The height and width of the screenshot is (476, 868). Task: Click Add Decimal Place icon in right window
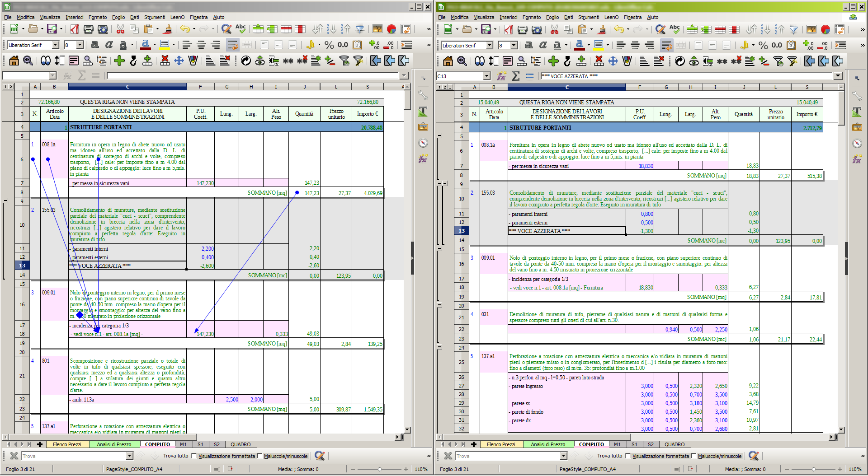(x=808, y=45)
